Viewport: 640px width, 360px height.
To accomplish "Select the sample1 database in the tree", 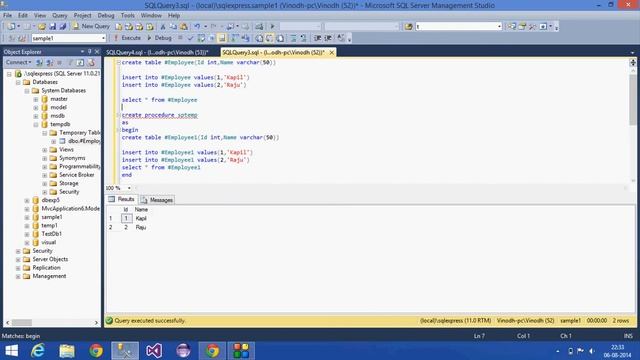I will pos(52,217).
